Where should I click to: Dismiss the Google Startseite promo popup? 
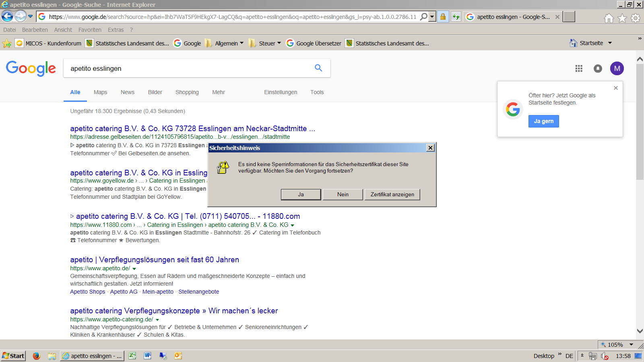click(x=615, y=88)
